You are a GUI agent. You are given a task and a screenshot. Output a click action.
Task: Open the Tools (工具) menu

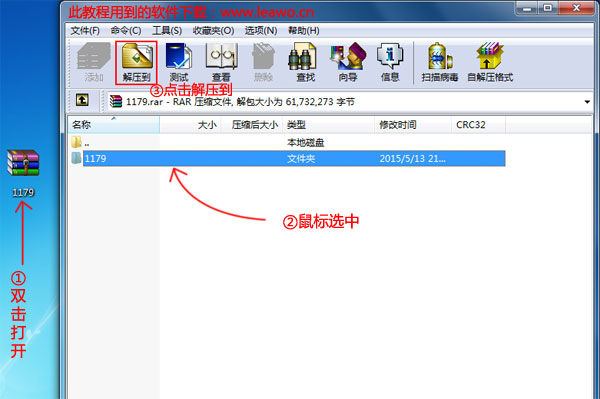click(167, 31)
